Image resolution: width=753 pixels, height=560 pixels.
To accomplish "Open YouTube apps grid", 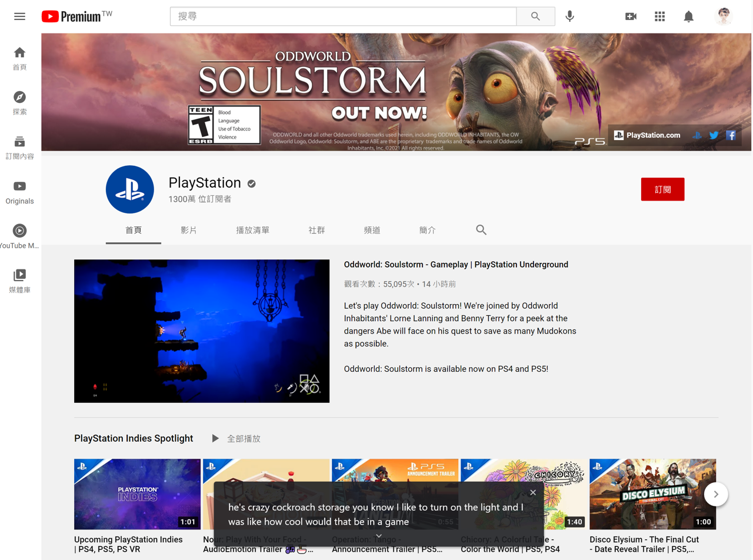I will (659, 16).
